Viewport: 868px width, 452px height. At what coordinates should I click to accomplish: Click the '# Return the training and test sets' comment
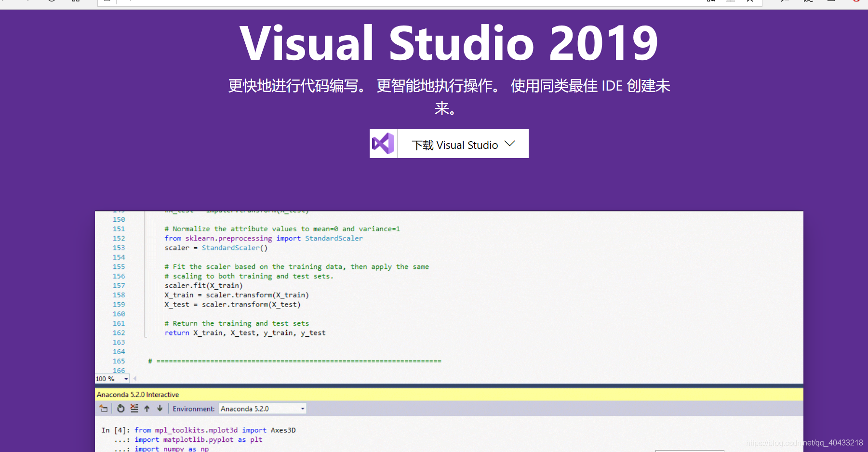pyautogui.click(x=237, y=323)
